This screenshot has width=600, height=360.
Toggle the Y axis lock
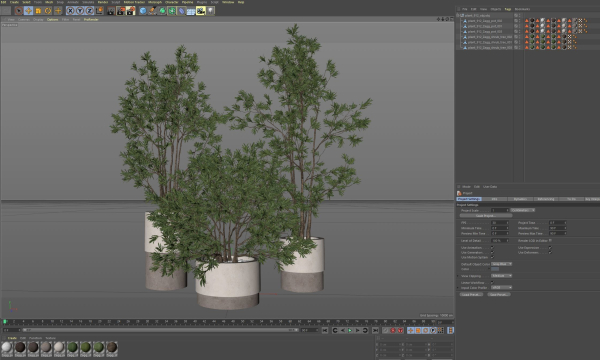click(x=80, y=11)
